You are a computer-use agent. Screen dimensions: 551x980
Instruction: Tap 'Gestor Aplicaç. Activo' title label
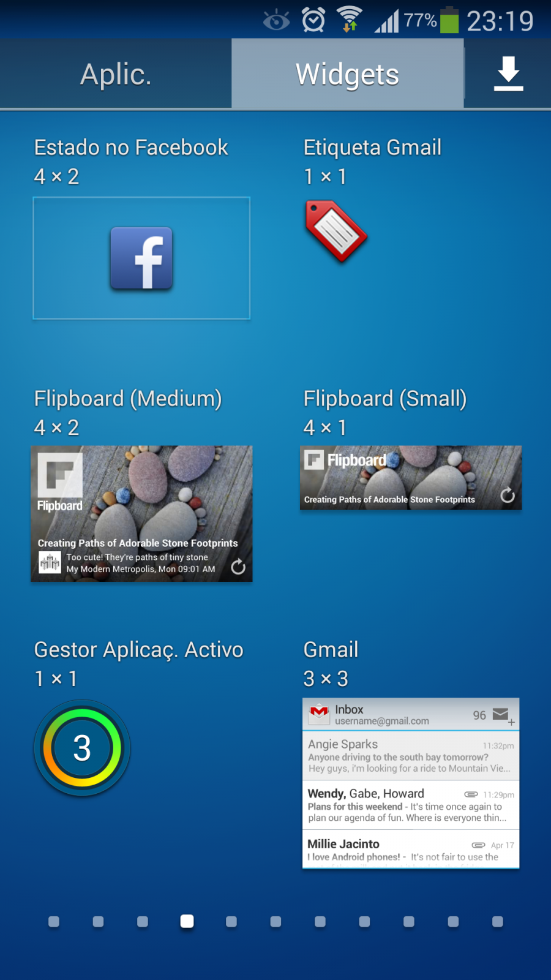pos(139,650)
